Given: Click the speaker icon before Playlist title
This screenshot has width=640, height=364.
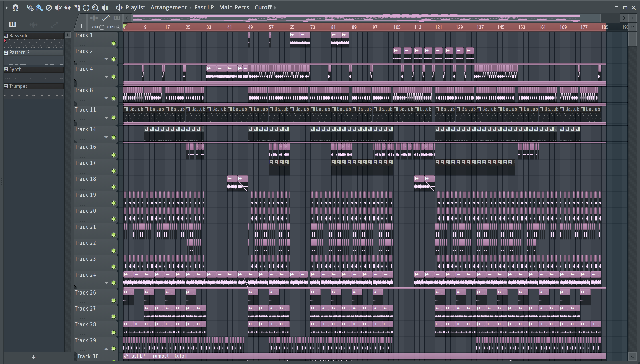Looking at the screenshot, I should (x=119, y=8).
